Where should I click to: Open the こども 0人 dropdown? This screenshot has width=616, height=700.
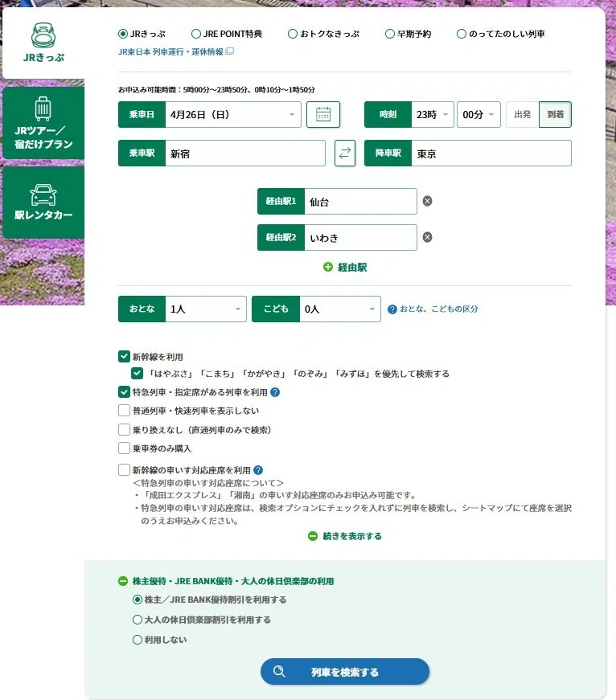click(x=340, y=309)
